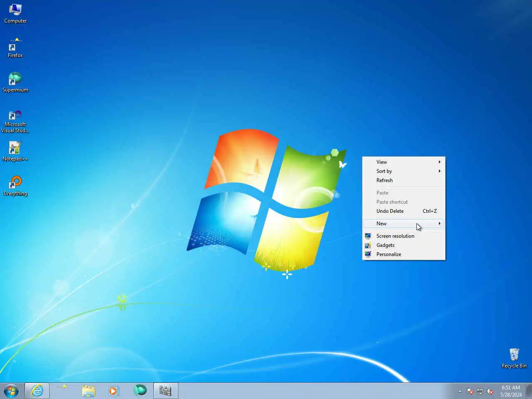Select the Recycle Bin icon

pyautogui.click(x=514, y=358)
